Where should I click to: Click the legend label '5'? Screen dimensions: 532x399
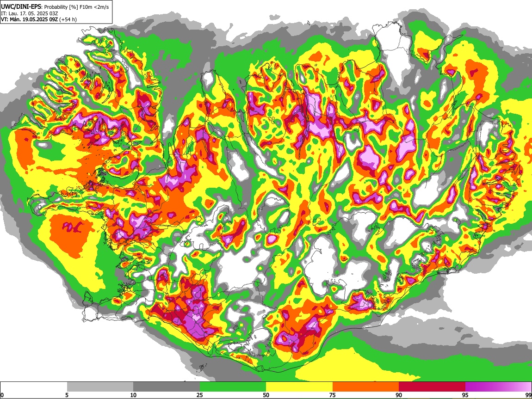tap(67, 395)
